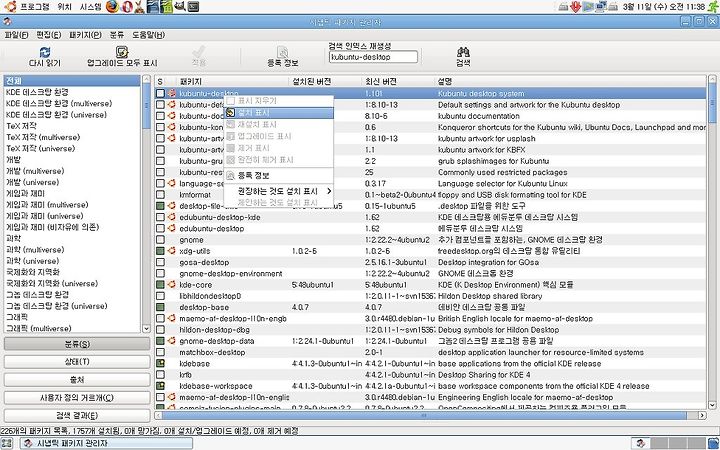The height and width of the screenshot is (450, 720).
Task: Sort by the 최신 버전 column header
Action: 399,81
